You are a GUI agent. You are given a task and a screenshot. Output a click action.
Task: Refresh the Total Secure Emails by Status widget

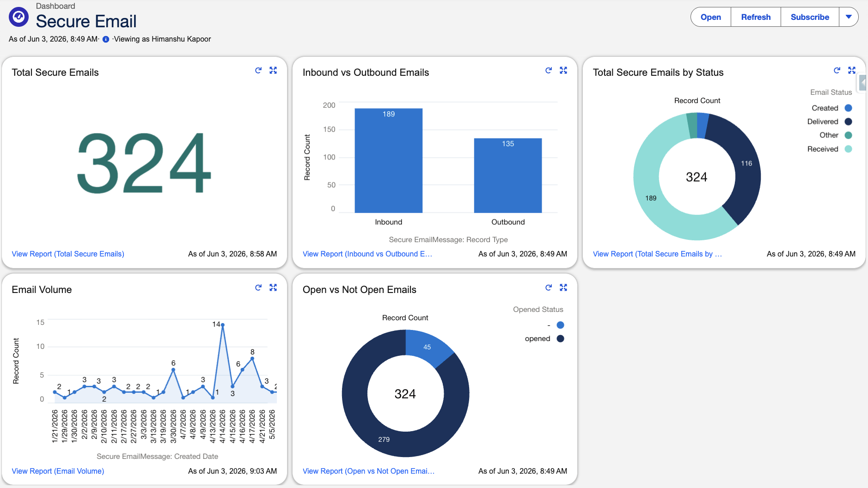(837, 70)
